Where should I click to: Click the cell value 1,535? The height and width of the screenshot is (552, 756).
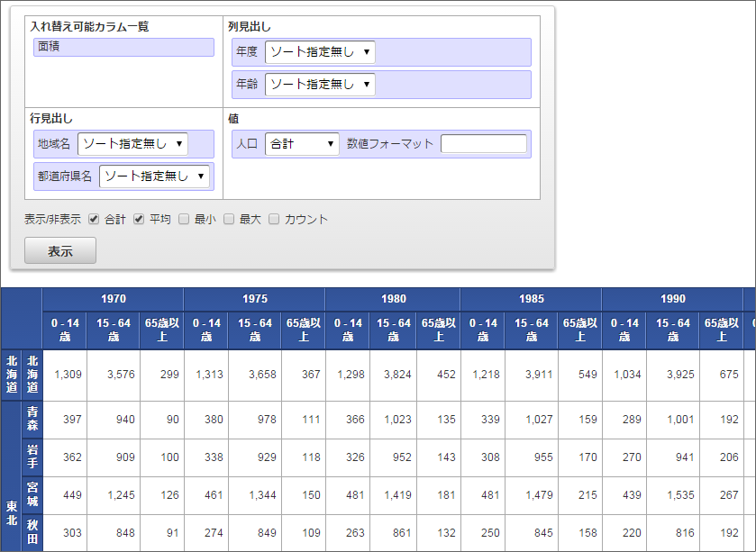(680, 495)
